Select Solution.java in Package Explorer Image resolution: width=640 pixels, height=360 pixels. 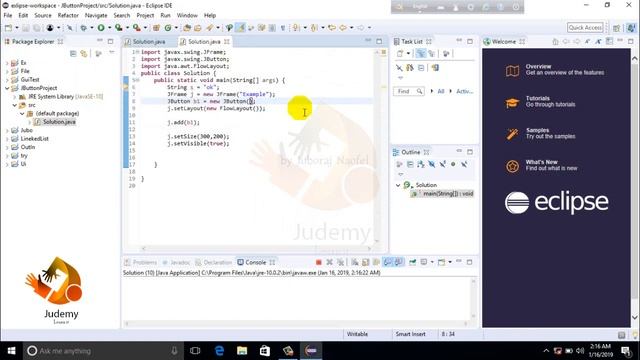[59, 122]
